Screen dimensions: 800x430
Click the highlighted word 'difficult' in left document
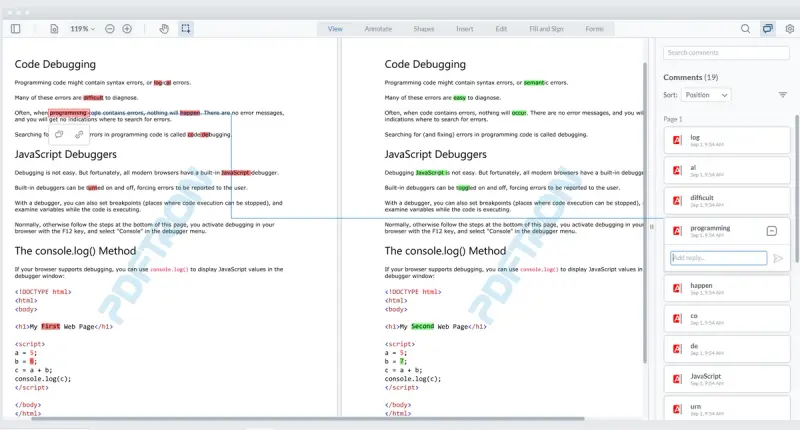point(93,97)
